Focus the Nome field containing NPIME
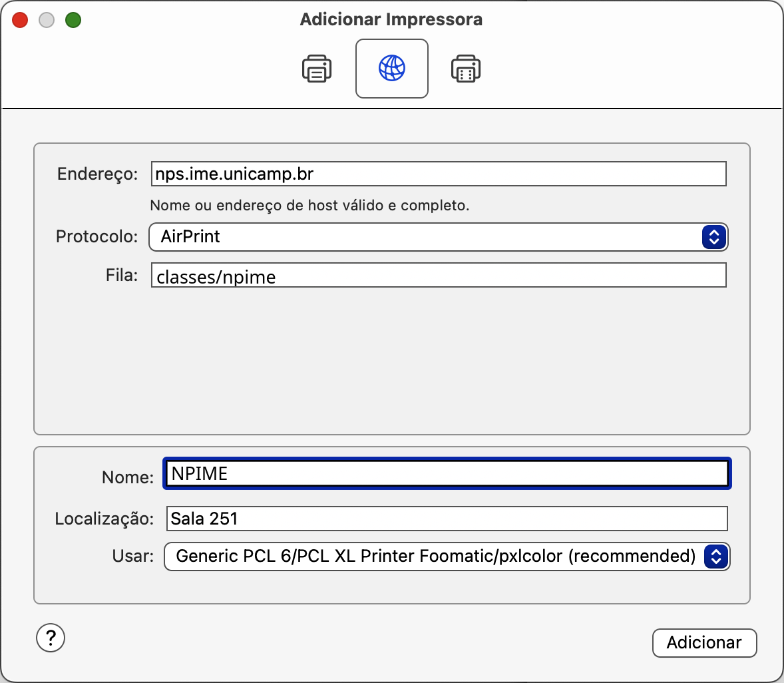 (x=447, y=473)
